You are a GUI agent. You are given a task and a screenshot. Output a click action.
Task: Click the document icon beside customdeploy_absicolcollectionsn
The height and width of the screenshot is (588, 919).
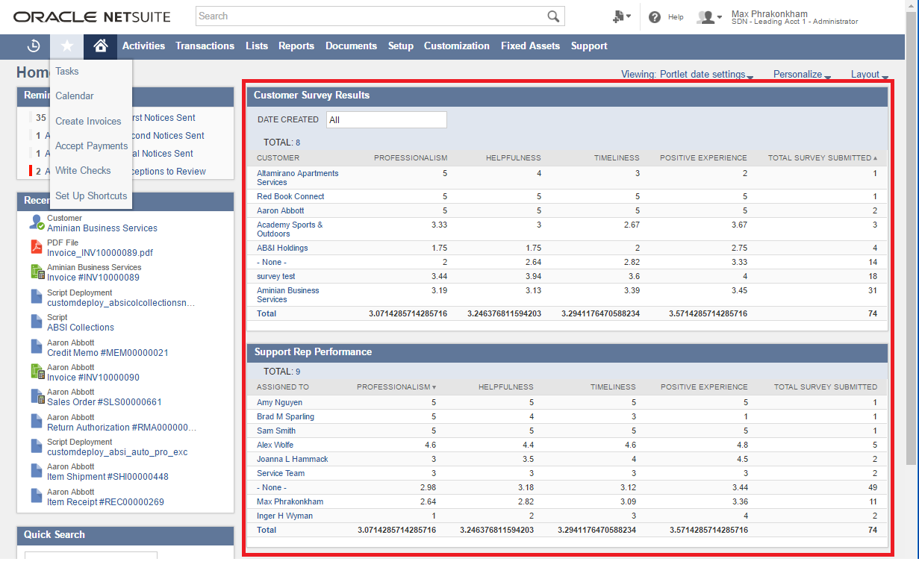(x=37, y=297)
